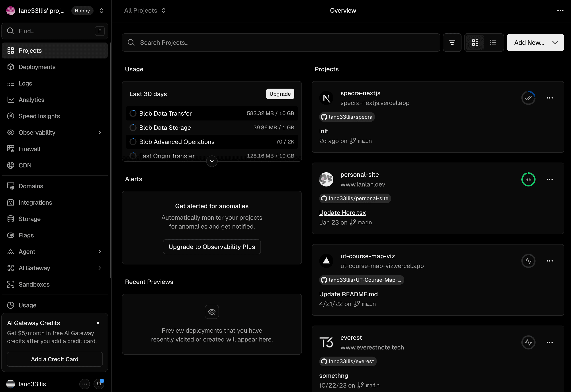Select the CDN sidebar item
The height and width of the screenshot is (392, 571).
pyautogui.click(x=25, y=165)
